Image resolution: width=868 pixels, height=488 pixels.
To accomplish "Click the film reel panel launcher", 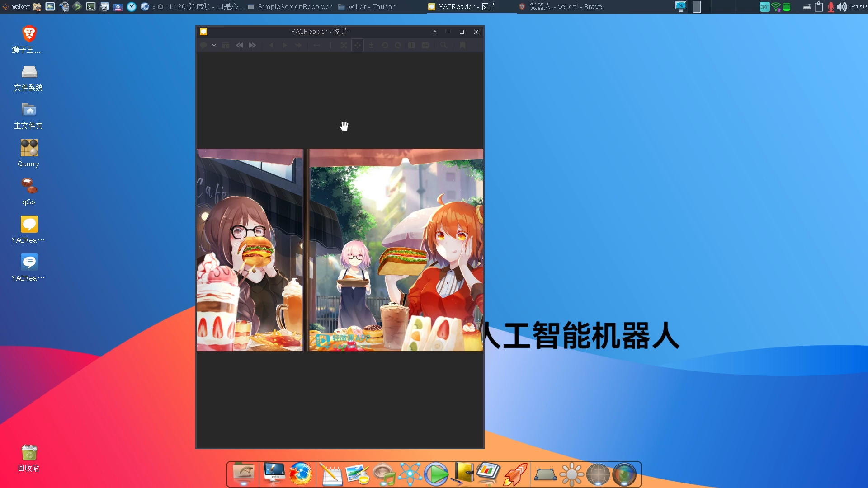I will point(64,7).
